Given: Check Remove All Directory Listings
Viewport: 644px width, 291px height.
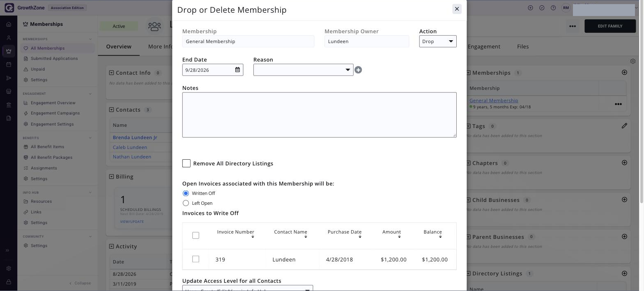Looking at the screenshot, I should click(x=186, y=163).
